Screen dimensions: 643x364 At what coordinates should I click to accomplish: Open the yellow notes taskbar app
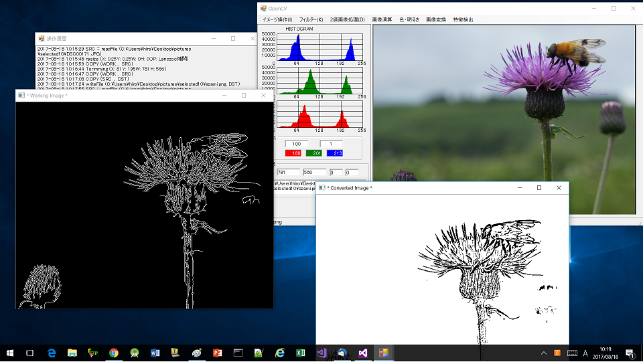pos(175,353)
